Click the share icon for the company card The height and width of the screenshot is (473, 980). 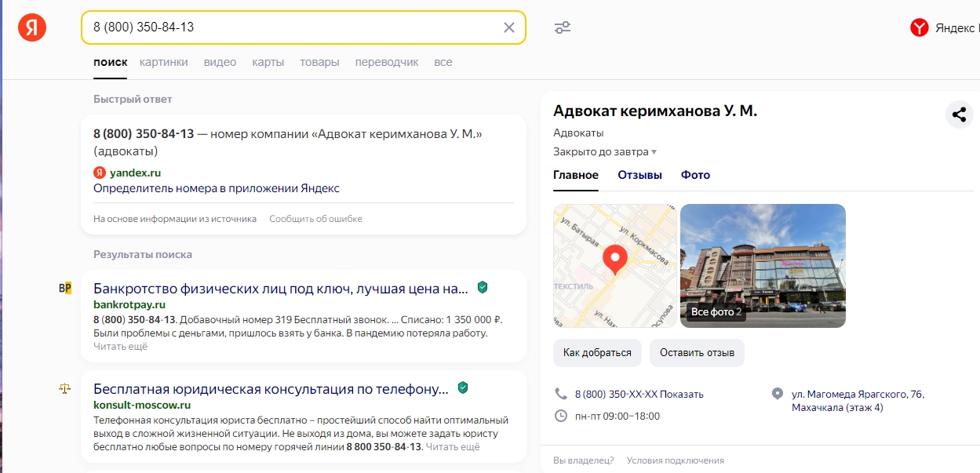pos(959,115)
